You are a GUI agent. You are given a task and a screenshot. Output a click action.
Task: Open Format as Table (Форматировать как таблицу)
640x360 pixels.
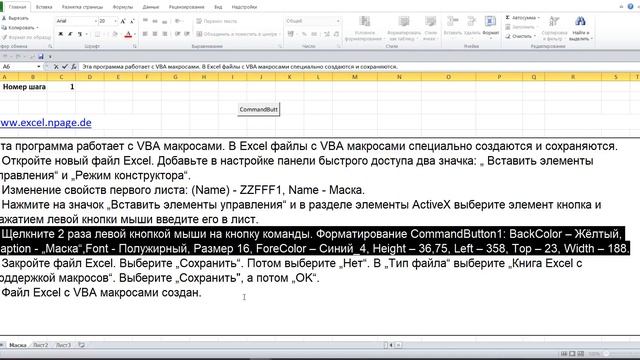pos(404,29)
